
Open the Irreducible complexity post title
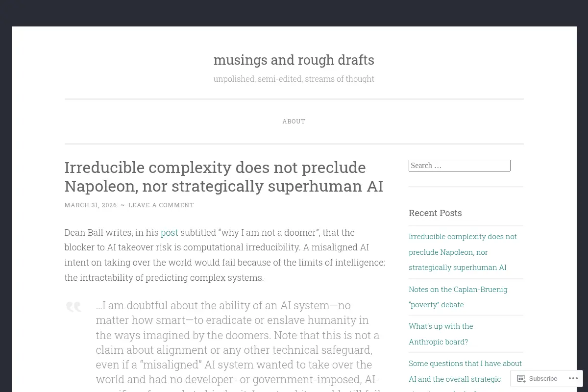pyautogui.click(x=224, y=176)
